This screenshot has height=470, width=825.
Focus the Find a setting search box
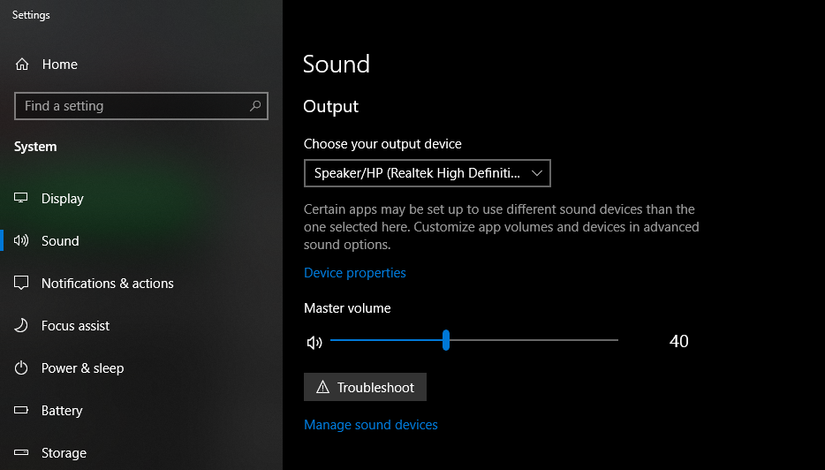[x=141, y=106]
